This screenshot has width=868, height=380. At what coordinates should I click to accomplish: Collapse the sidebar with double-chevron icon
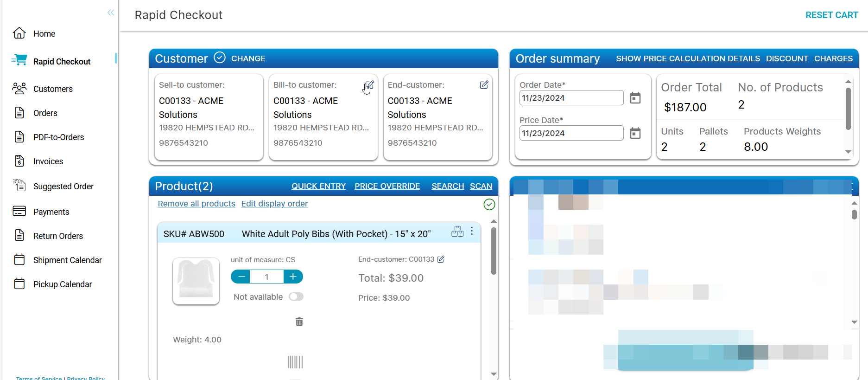(111, 13)
